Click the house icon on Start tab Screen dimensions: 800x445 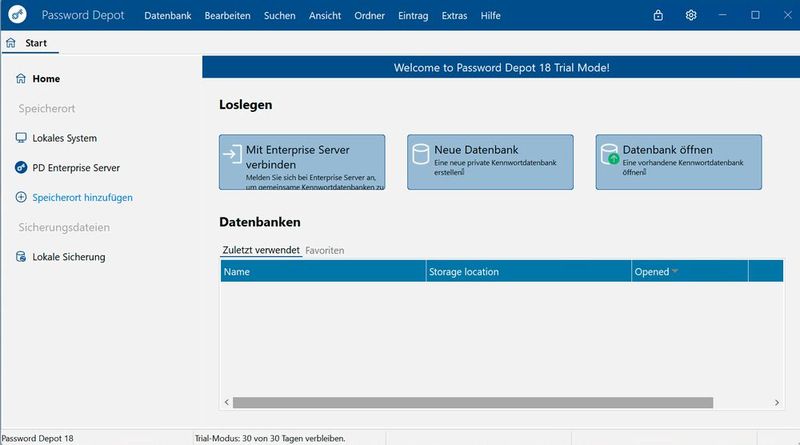coord(11,43)
